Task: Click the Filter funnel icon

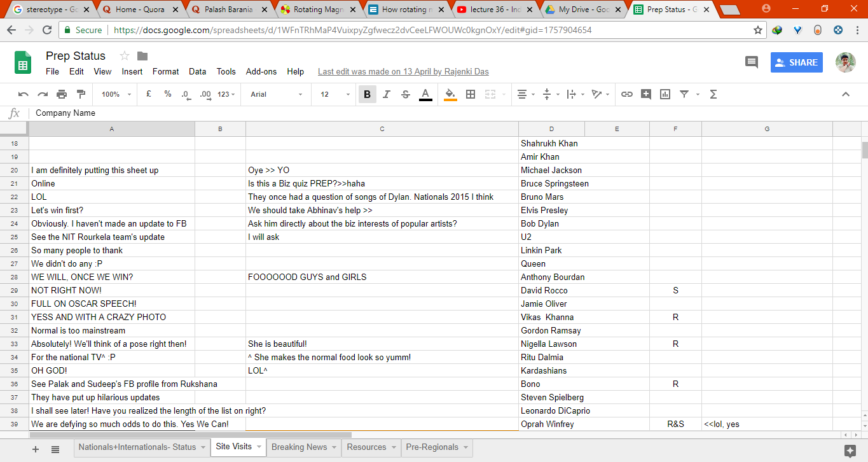Action: [684, 94]
